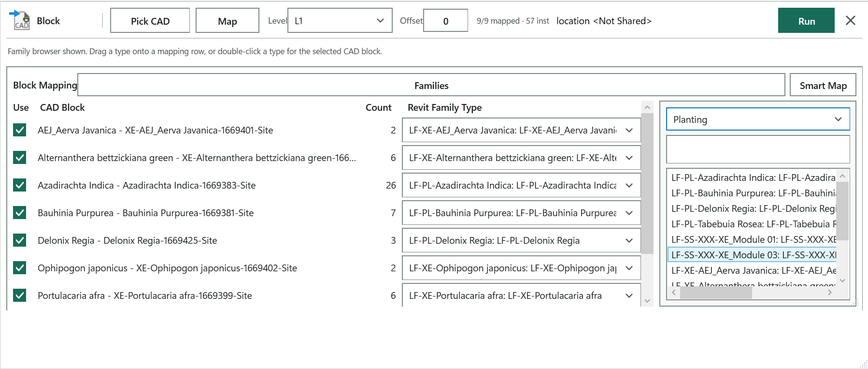Toggle Use checkbox for Alternanthera bettzickiana green
This screenshot has width=868, height=369.
pos(20,158)
